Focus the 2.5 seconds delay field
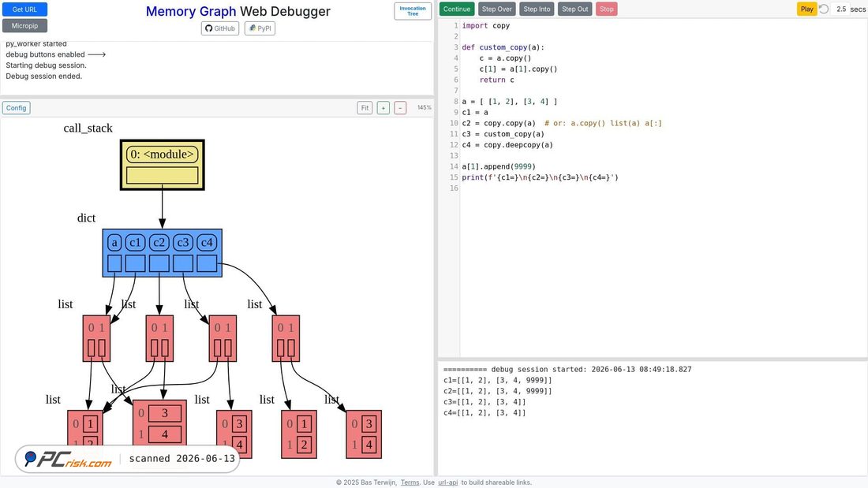The width and height of the screenshot is (868, 488). 840,9
